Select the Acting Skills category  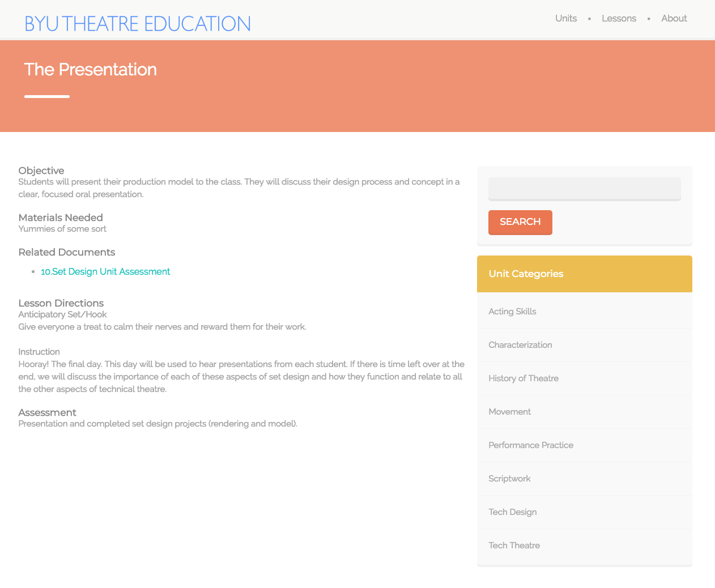tap(512, 311)
